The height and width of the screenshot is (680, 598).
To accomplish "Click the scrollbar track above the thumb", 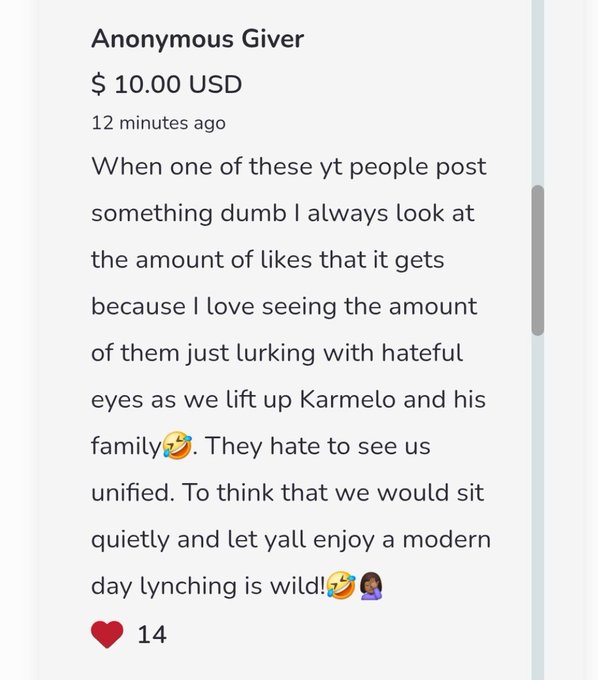I will pyautogui.click(x=538, y=92).
